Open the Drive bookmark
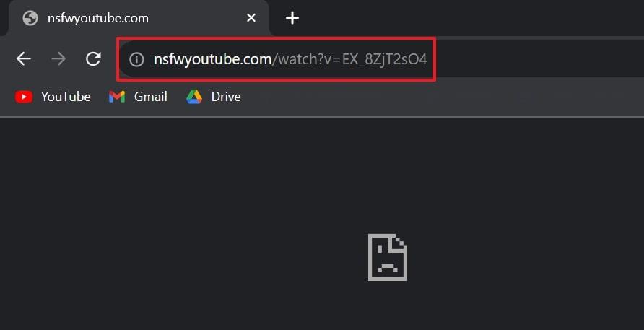The width and height of the screenshot is (644, 330). (214, 97)
